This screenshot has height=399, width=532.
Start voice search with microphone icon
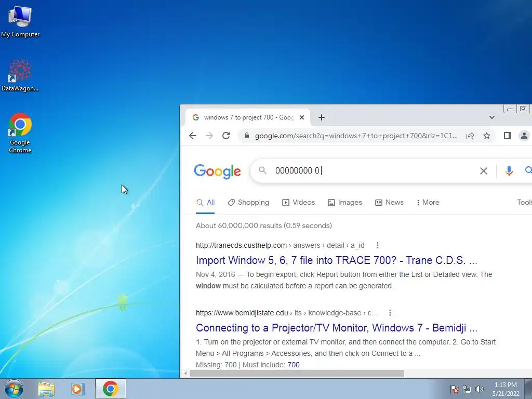[509, 170]
